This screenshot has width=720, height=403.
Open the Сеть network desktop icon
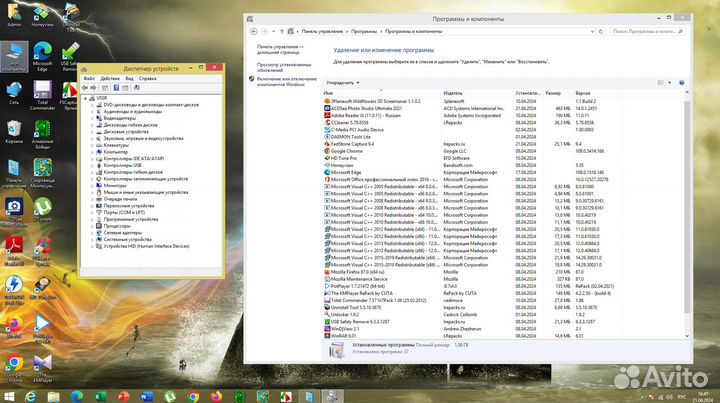(x=14, y=91)
